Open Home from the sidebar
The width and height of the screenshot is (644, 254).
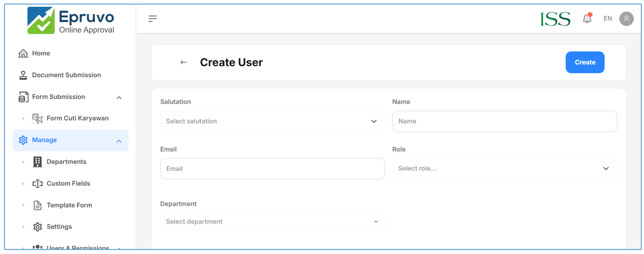[41, 53]
